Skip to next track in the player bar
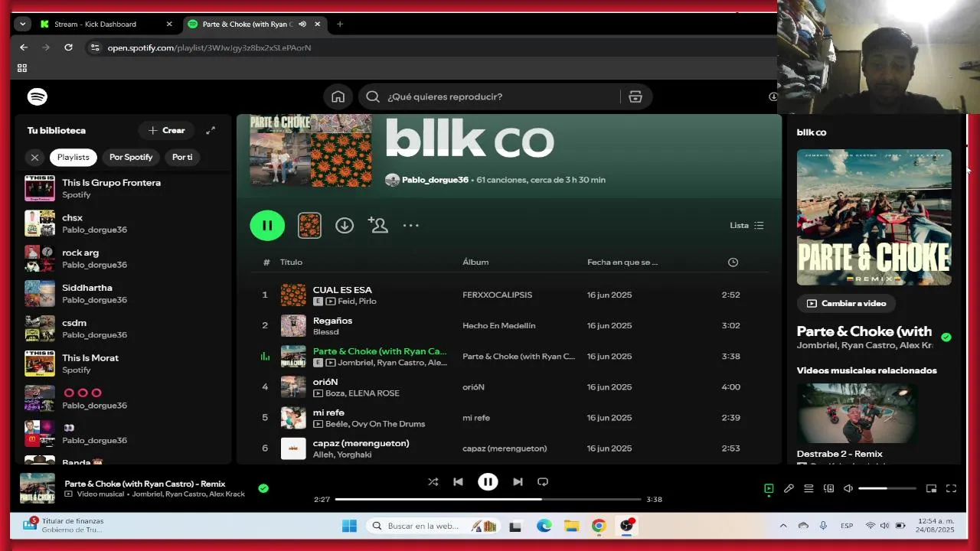The height and width of the screenshot is (551, 980). coord(518,481)
